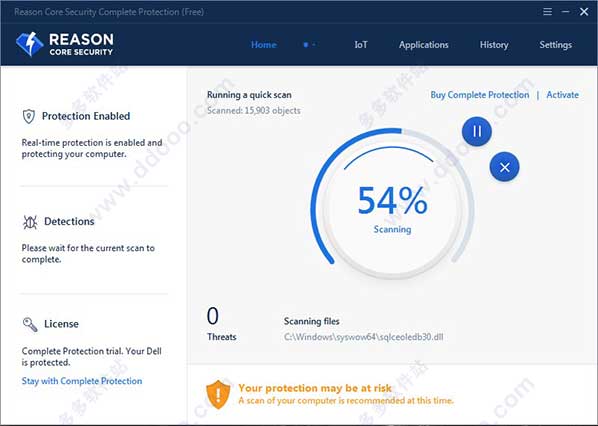Close the Reason Core Security window
Image resolution: width=598 pixels, height=426 pixels.
point(584,12)
